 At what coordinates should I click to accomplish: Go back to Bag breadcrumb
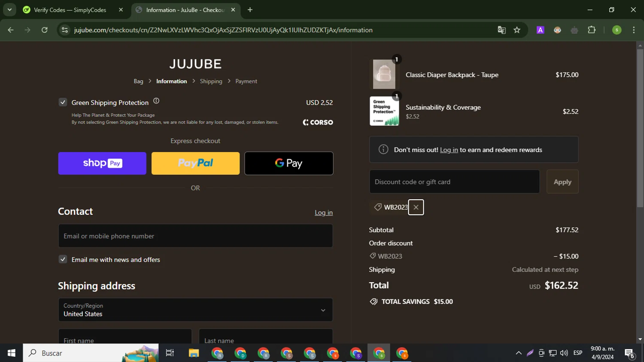coord(138,81)
